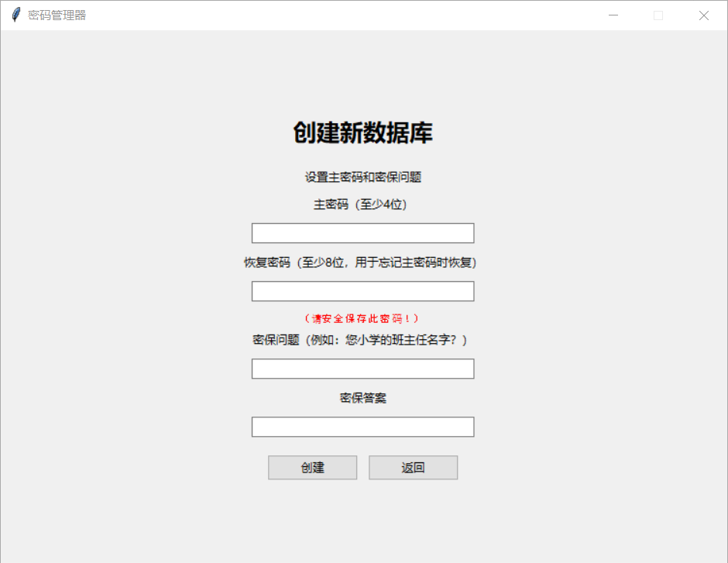The height and width of the screenshot is (563, 728).
Task: Click the red 请安全保存此密码 warning
Action: pos(362,318)
